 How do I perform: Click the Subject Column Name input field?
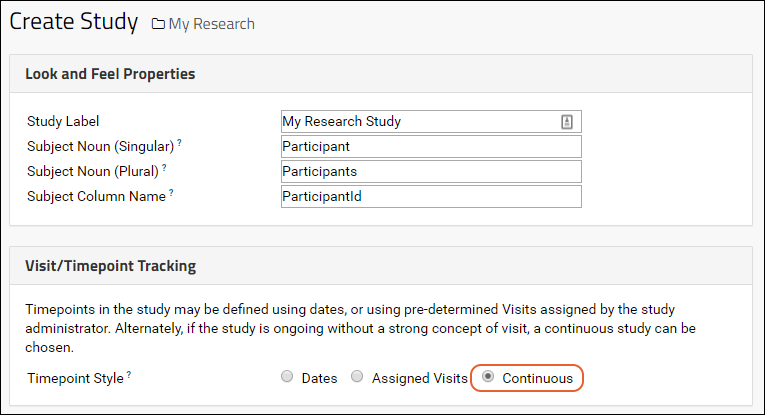(431, 196)
